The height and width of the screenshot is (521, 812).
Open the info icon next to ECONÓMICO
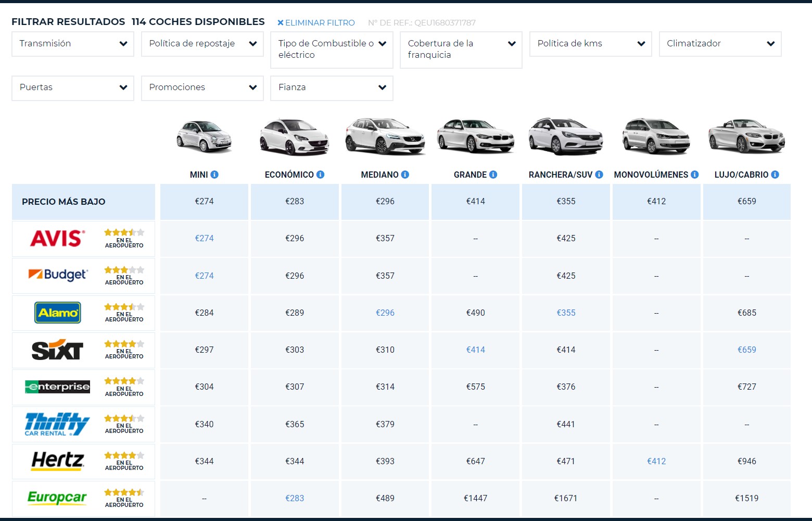(x=321, y=175)
